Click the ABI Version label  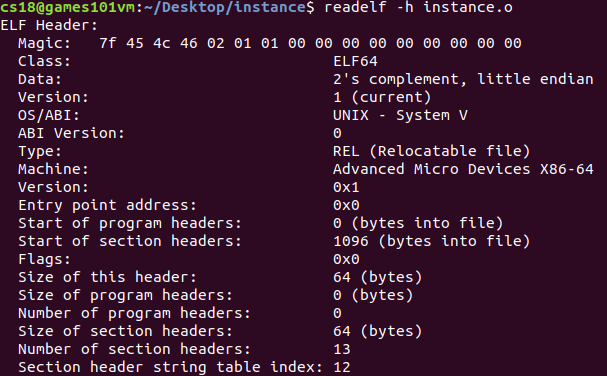(x=71, y=134)
